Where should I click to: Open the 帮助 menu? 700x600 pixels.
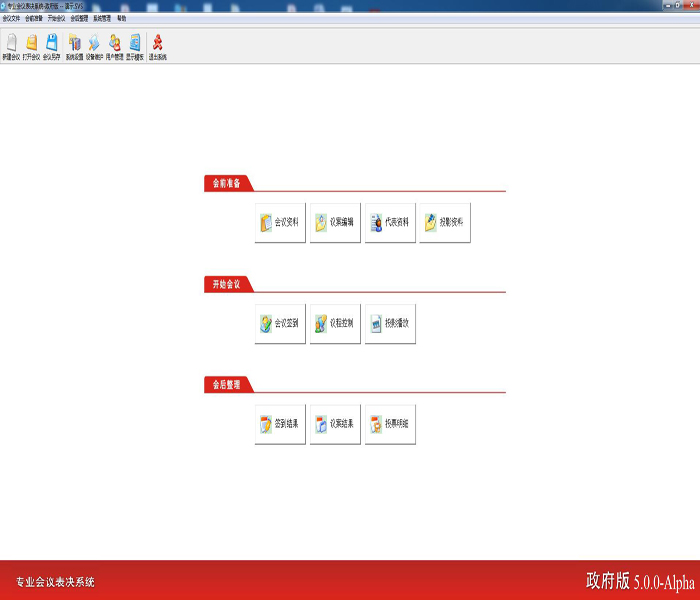pyautogui.click(x=122, y=18)
